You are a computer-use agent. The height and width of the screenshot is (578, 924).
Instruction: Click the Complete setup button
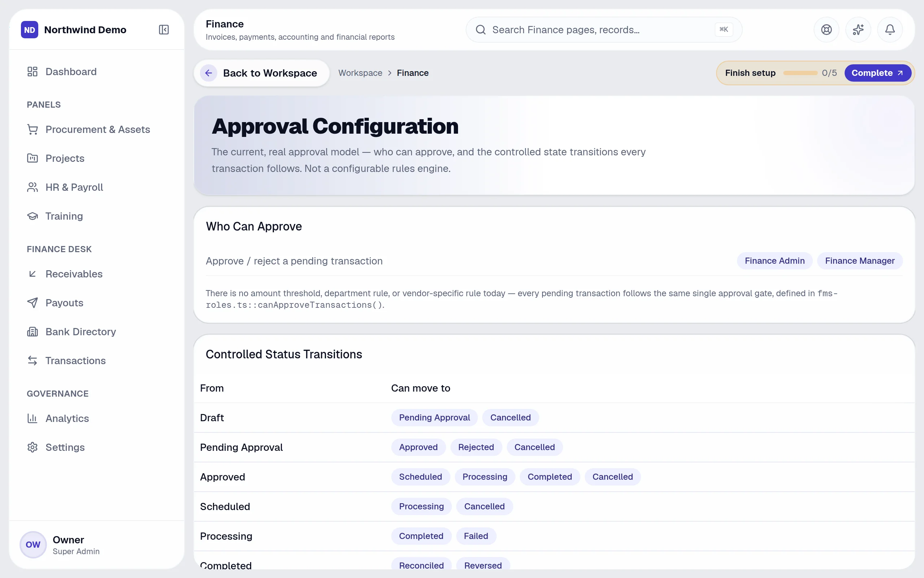pos(877,73)
